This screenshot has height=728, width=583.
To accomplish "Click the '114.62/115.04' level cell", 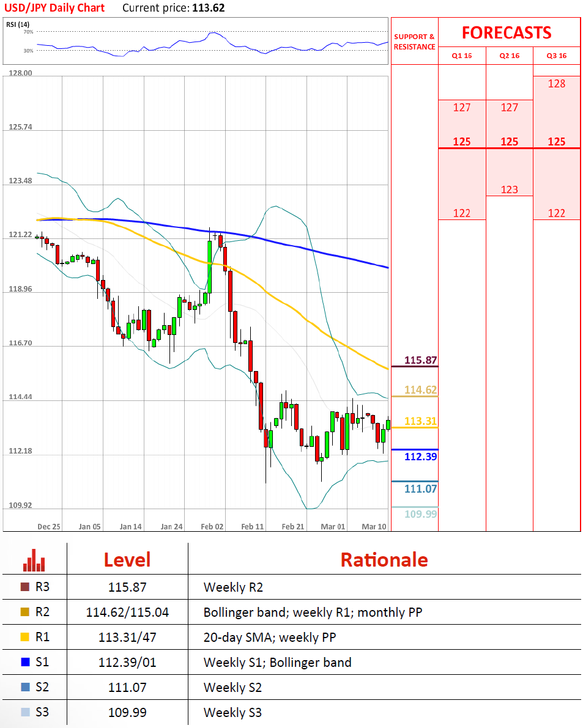I will click(127, 612).
